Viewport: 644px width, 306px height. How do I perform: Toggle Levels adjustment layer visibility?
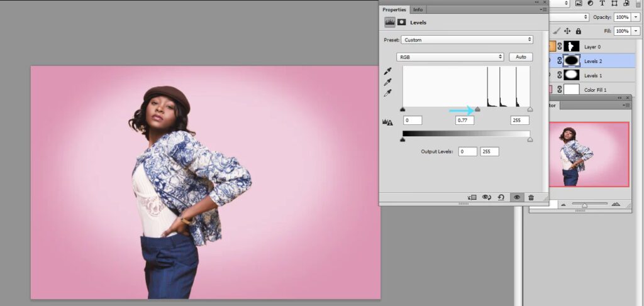pyautogui.click(x=516, y=197)
